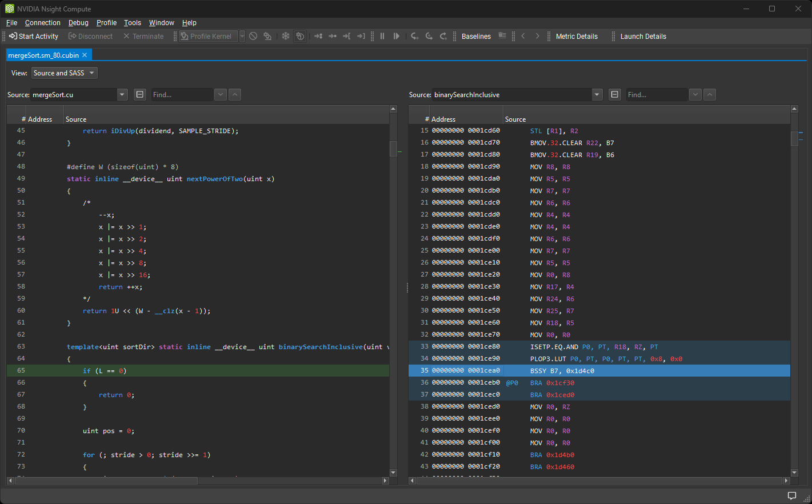Viewport: 812px width, 504px height.
Task: Click the Metric Details button
Action: (576, 36)
